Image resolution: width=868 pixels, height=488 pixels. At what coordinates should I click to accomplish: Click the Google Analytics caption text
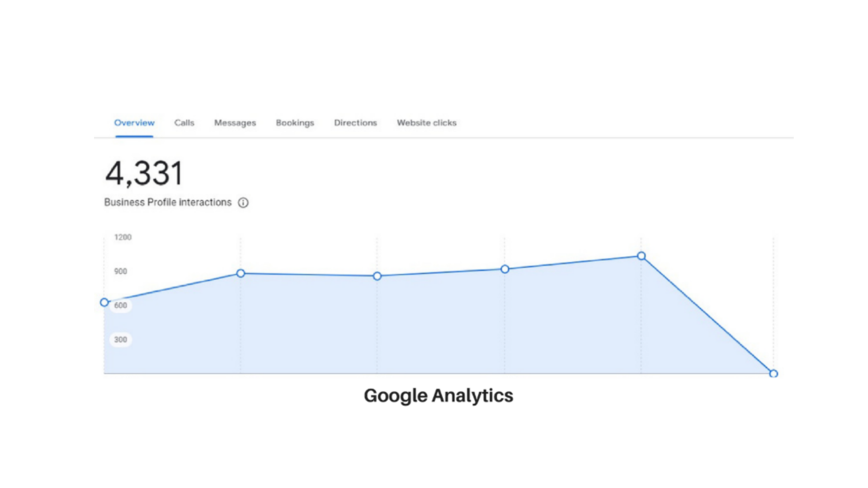(439, 396)
